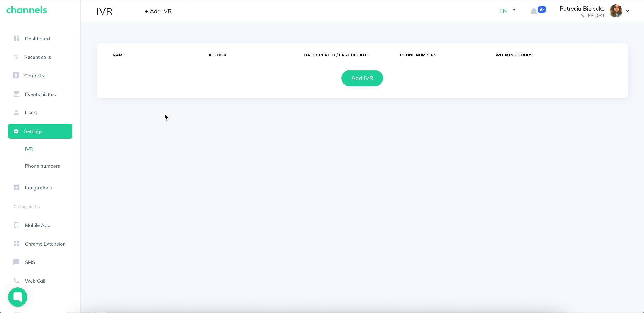
Task: Click DATE CREATED / LAST UPDATED header
Action: [x=337, y=55]
